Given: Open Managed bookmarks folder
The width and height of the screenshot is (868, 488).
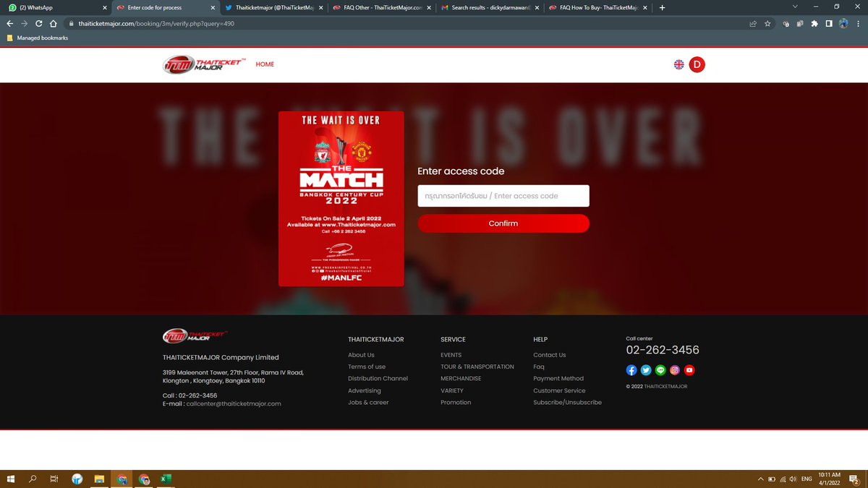Looking at the screenshot, I should pyautogui.click(x=36, y=38).
